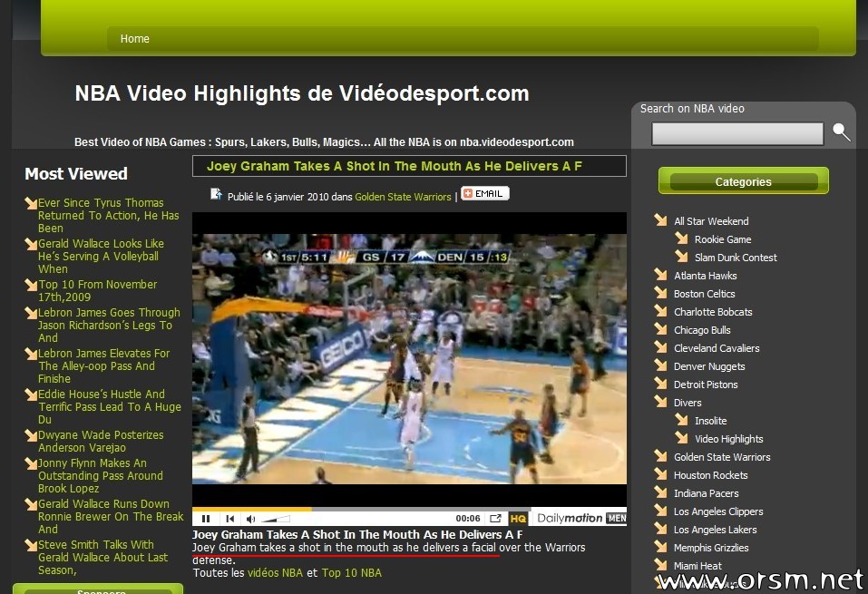Open the Golden State Warriors sidebar category

(x=722, y=457)
